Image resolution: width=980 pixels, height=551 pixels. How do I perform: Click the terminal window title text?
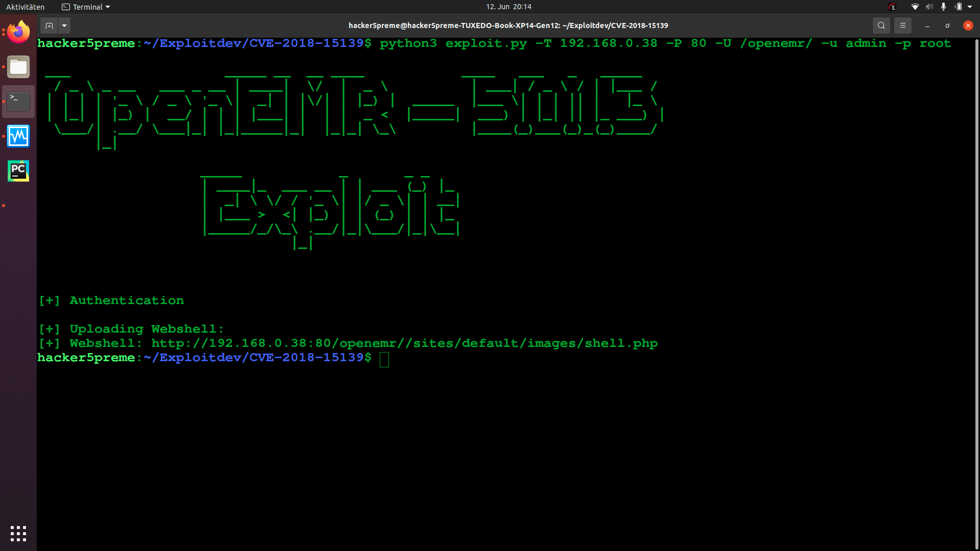(x=508, y=26)
